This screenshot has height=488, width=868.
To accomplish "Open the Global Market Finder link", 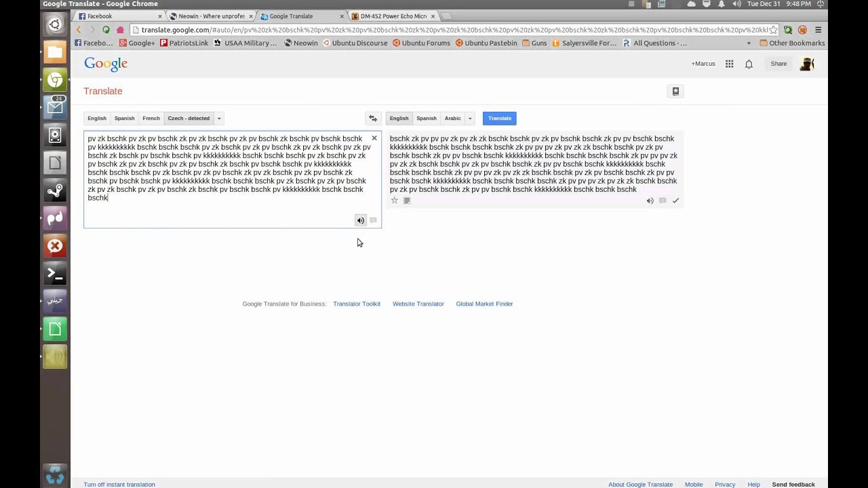I will click(484, 304).
